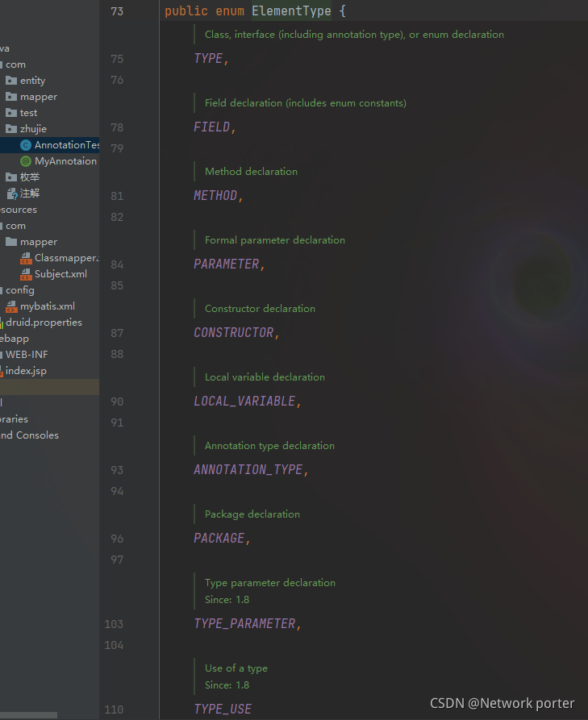Click the AnnotationTest class icon
588x720 pixels.
click(26, 145)
